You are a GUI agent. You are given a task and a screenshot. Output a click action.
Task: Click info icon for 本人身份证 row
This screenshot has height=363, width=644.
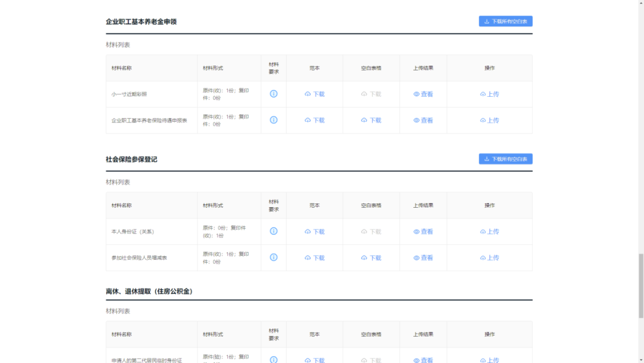(274, 231)
